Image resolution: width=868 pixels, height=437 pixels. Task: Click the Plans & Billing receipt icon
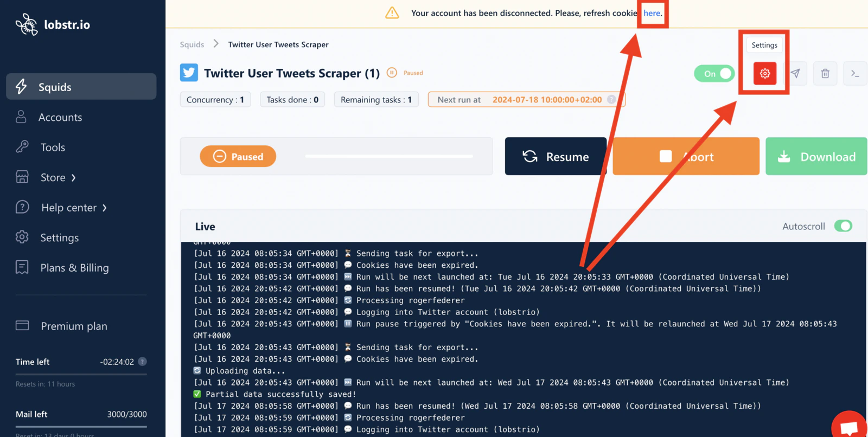tap(22, 267)
